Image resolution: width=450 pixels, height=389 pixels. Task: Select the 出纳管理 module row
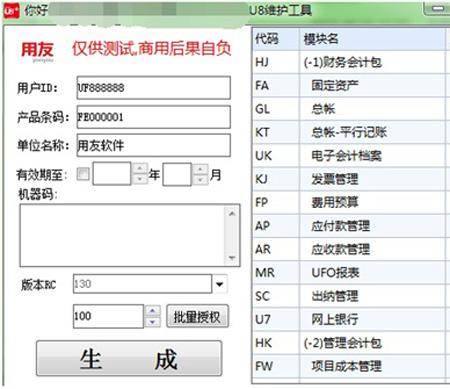[x=349, y=296]
